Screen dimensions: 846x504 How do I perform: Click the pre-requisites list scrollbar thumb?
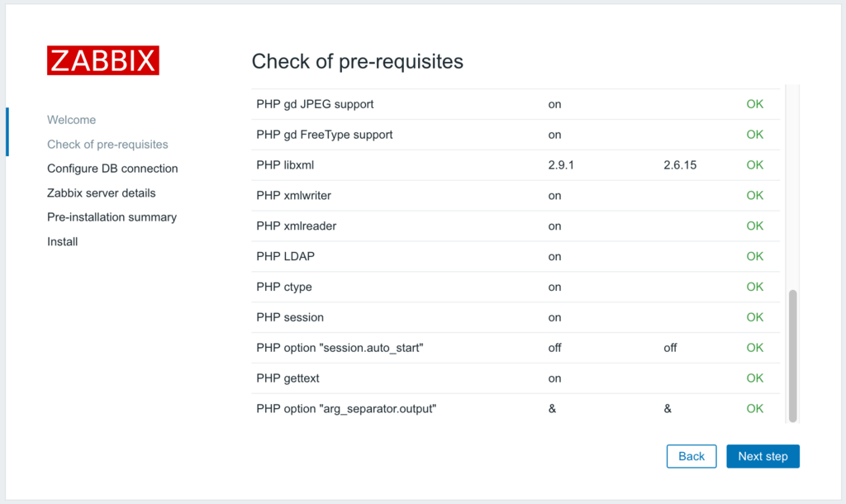click(793, 355)
